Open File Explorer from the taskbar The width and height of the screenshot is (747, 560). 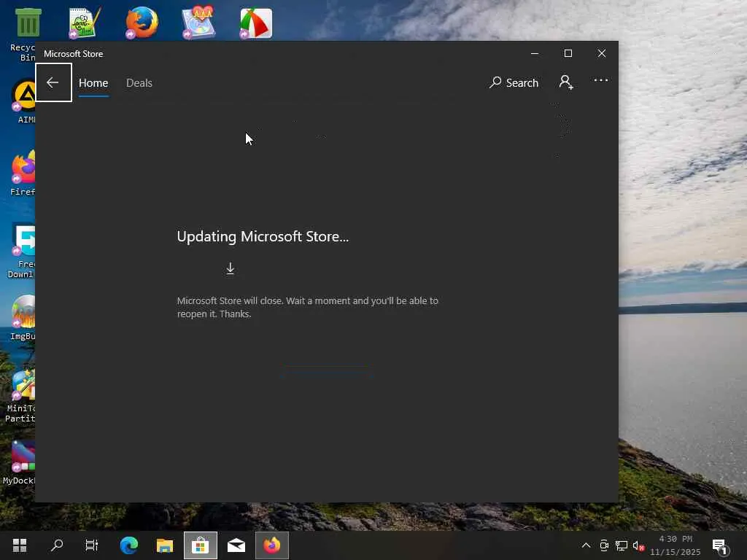pos(164,545)
